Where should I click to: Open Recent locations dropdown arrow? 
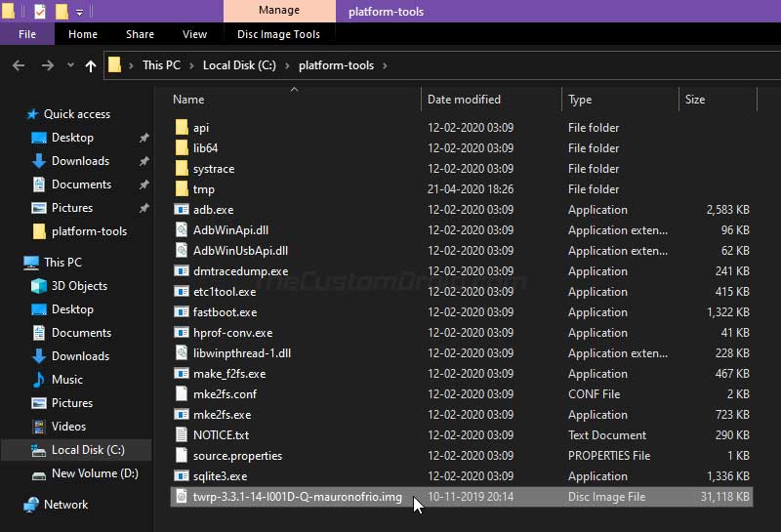click(x=70, y=64)
